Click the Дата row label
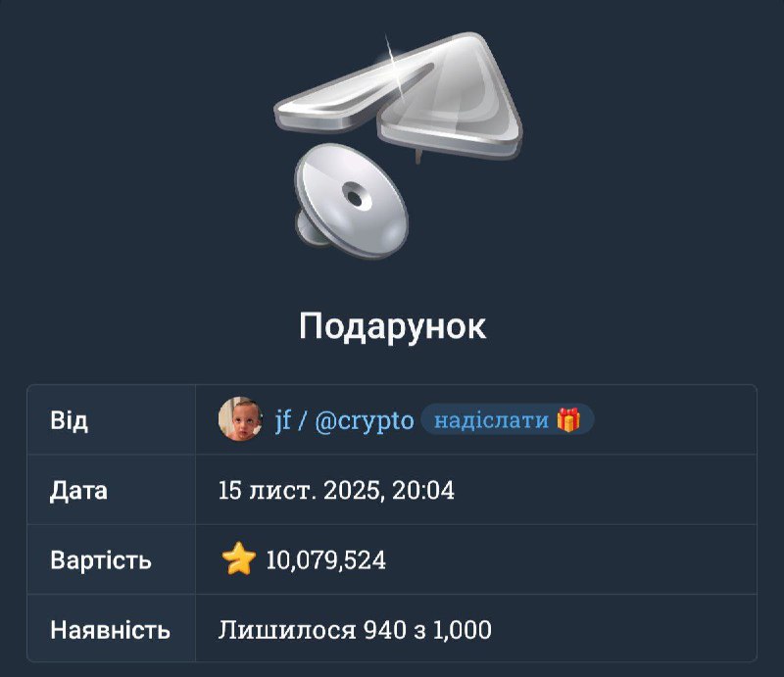This screenshot has height=677, width=784. pyautogui.click(x=78, y=490)
